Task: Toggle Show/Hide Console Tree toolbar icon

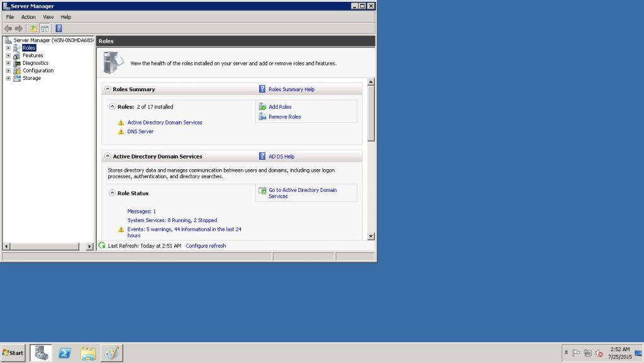Action: (45, 28)
